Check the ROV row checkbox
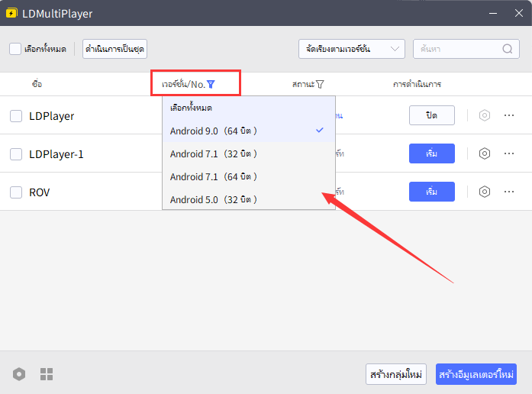 point(16,192)
